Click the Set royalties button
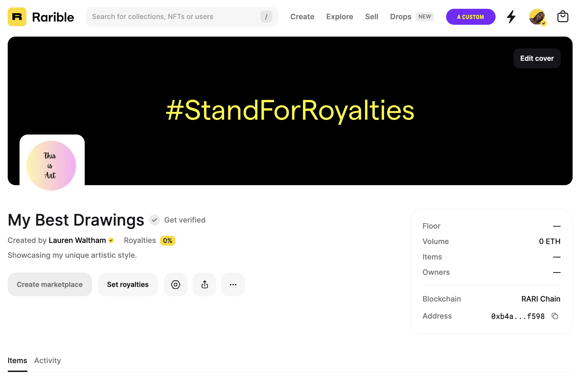The height and width of the screenshot is (378, 588). 128,284
